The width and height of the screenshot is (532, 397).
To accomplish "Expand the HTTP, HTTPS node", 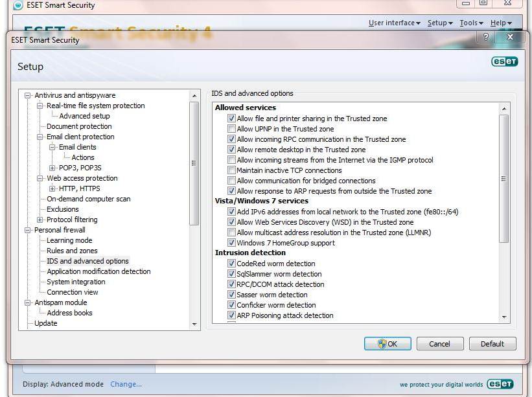I will (x=52, y=189).
